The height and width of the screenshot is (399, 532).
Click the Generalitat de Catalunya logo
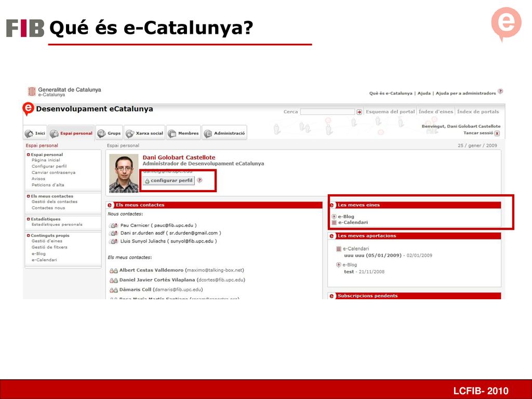(32, 91)
